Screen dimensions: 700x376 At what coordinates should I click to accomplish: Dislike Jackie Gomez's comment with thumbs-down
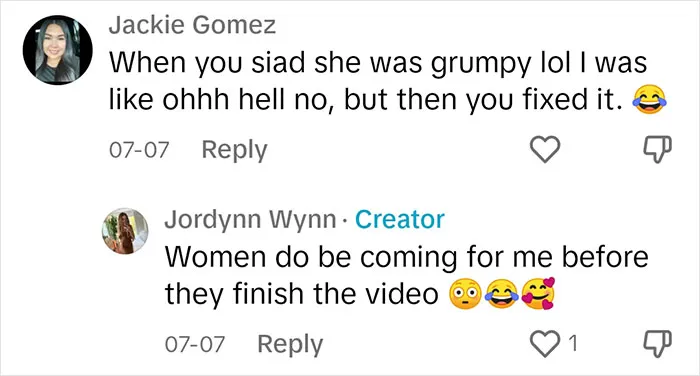coord(657,149)
